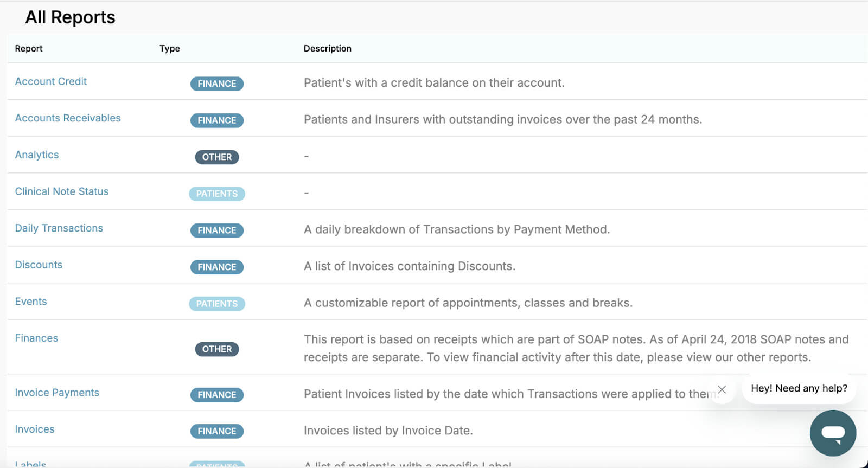Click the FINANCE badge beside Account Credit
This screenshot has height=468, width=868.
(x=216, y=84)
